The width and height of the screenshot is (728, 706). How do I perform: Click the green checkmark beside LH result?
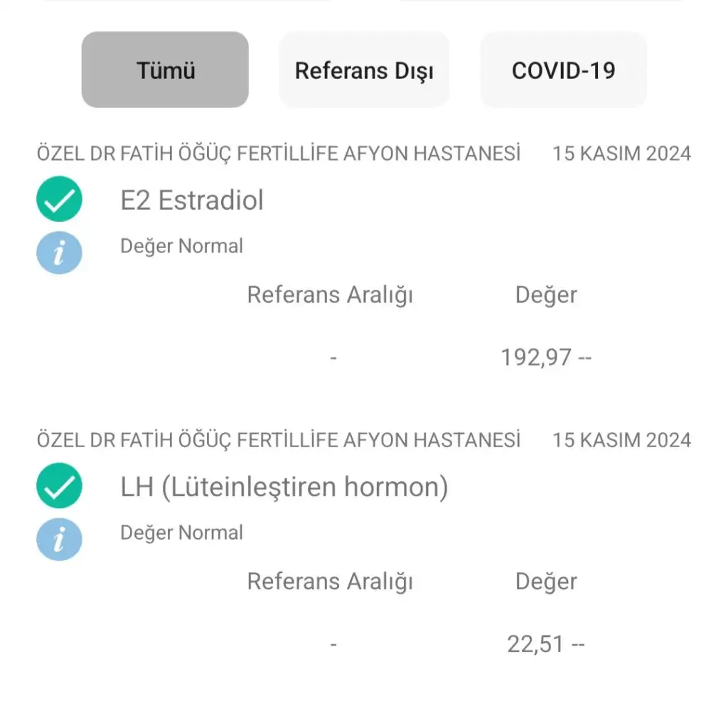[x=59, y=486]
